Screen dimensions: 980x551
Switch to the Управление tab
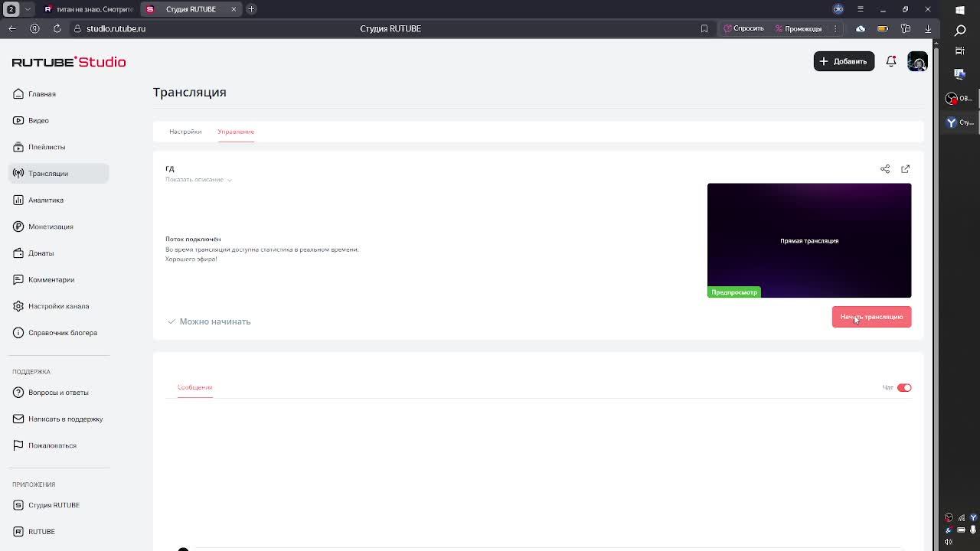pyautogui.click(x=236, y=132)
